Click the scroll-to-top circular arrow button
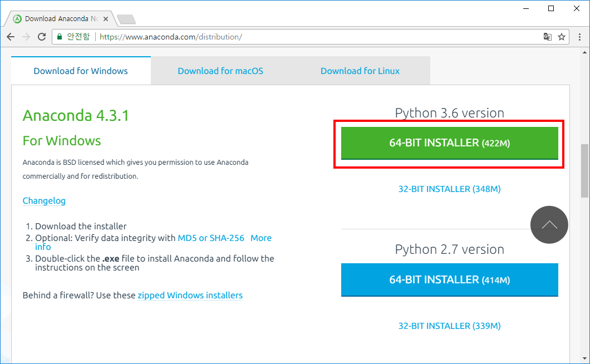 click(x=549, y=225)
